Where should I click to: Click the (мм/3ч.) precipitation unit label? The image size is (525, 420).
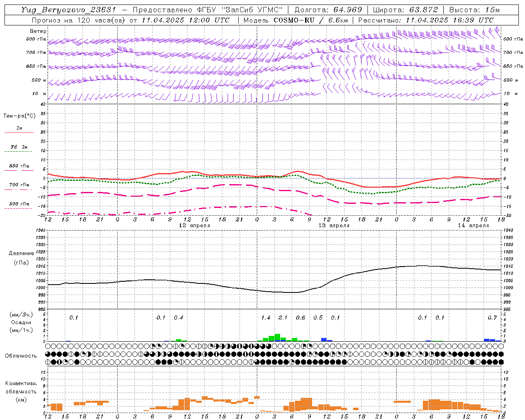click(21, 315)
